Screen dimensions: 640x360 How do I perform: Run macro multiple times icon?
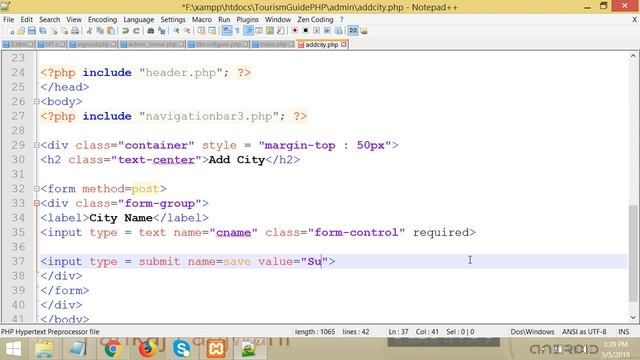coord(327,31)
